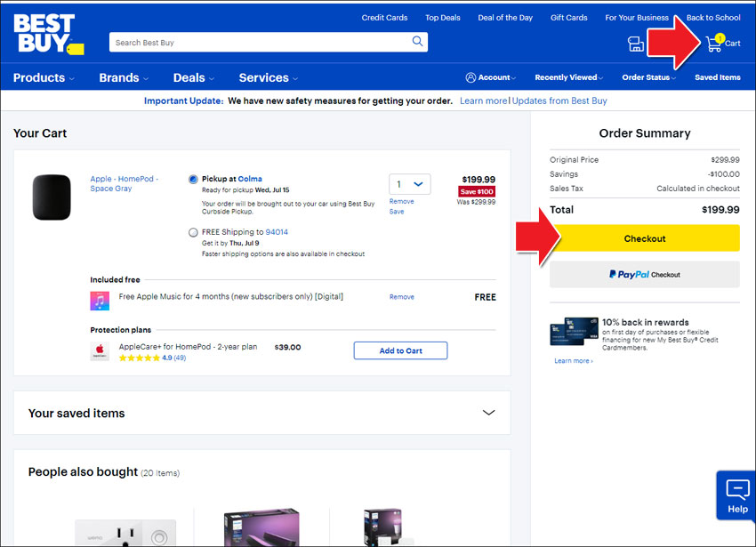756x547 pixels.
Task: Expand the Order Status dropdown
Action: (x=648, y=77)
